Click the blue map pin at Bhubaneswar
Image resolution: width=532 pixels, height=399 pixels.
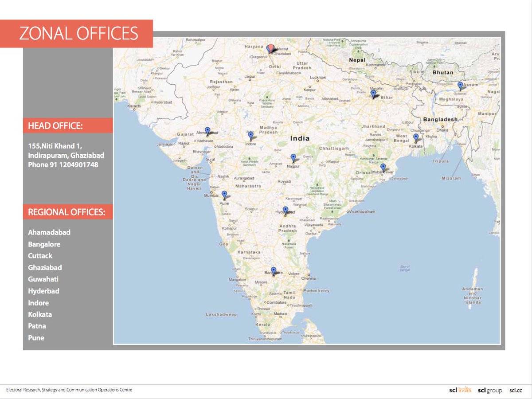point(383,168)
